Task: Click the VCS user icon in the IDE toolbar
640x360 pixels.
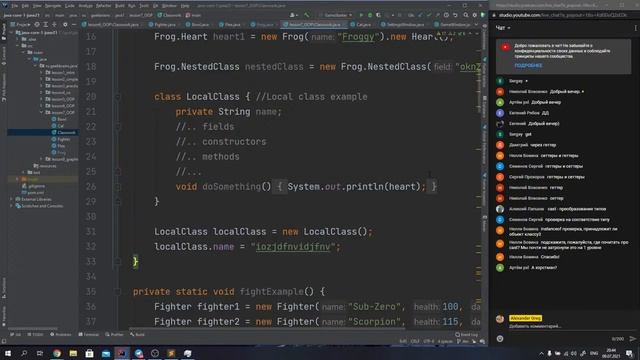Action: tap(293, 15)
